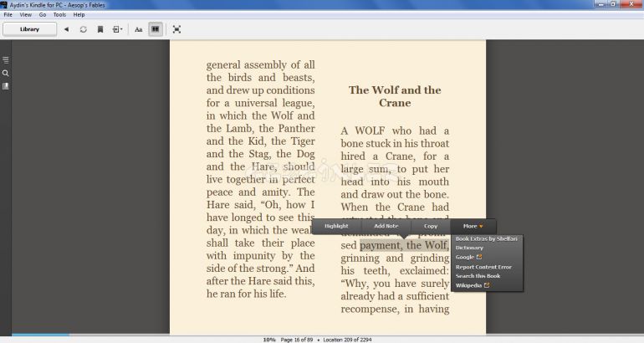Click the chapter title 'The Wolf and the Crane'

pyautogui.click(x=395, y=96)
